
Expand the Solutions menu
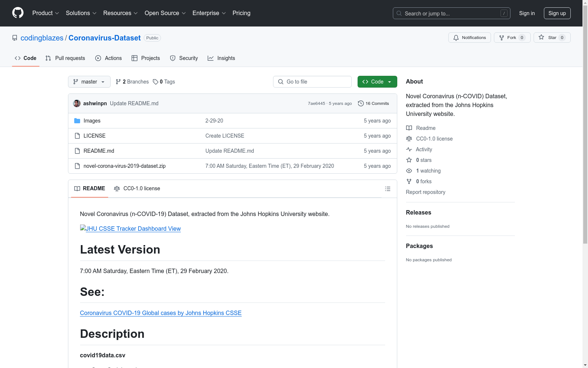coord(81,13)
